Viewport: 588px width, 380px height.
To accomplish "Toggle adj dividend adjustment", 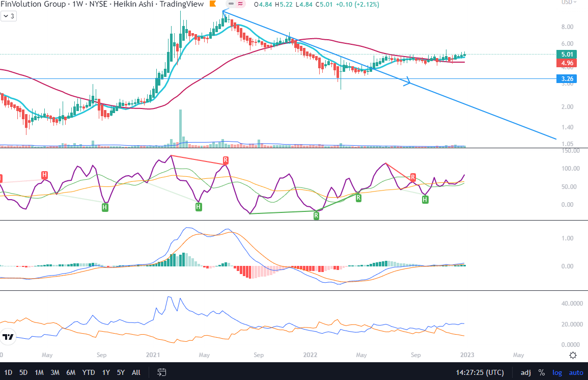I will pyautogui.click(x=526, y=372).
